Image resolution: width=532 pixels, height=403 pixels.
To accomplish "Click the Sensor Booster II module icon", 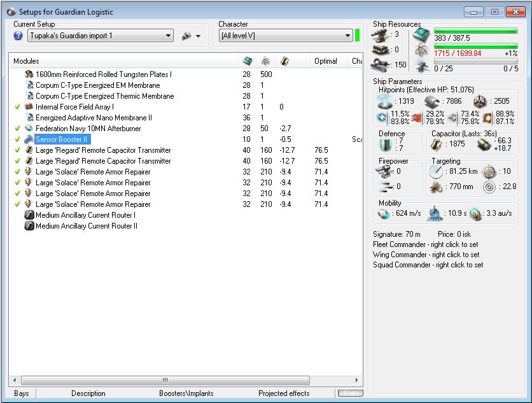I will pyautogui.click(x=29, y=139).
